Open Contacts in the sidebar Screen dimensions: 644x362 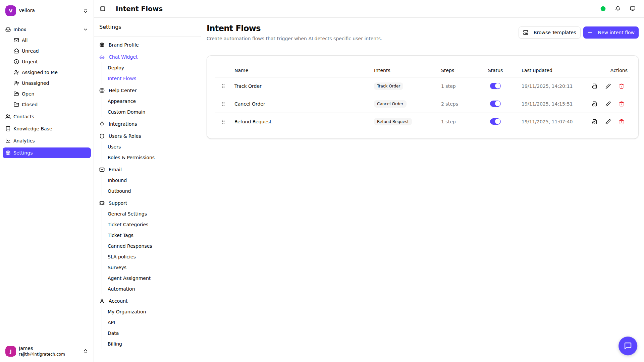[47, 117]
